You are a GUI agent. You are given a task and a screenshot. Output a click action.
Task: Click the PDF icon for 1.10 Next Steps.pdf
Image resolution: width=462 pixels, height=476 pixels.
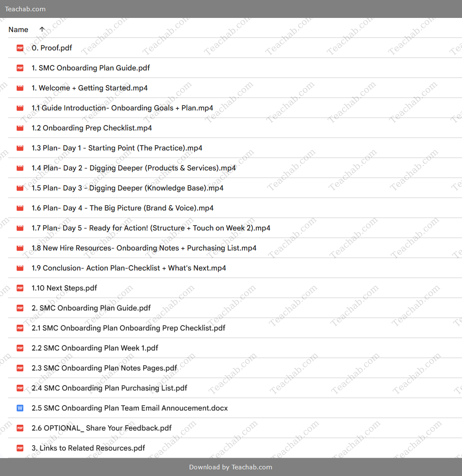(20, 288)
